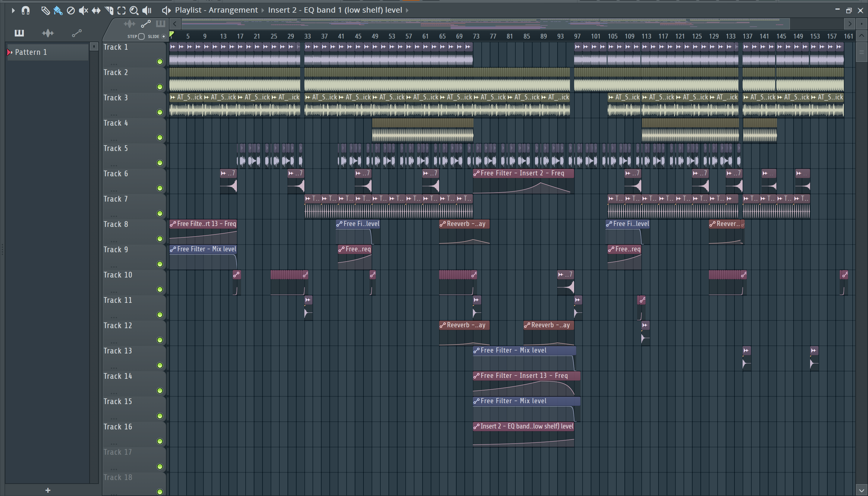
Task: Open the Playlist - Arrangement dropdown
Action: click(x=216, y=10)
